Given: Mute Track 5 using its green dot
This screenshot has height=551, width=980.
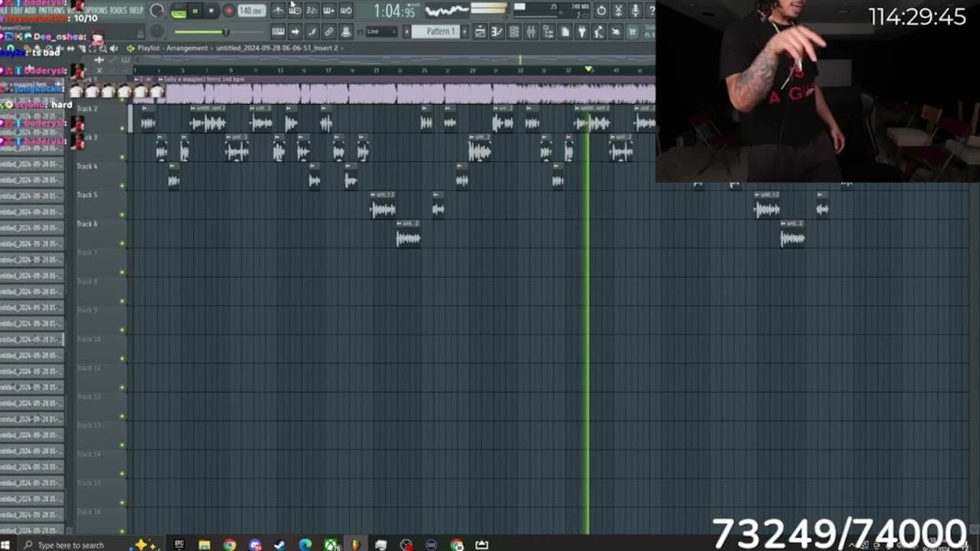Looking at the screenshot, I should (x=122, y=215).
